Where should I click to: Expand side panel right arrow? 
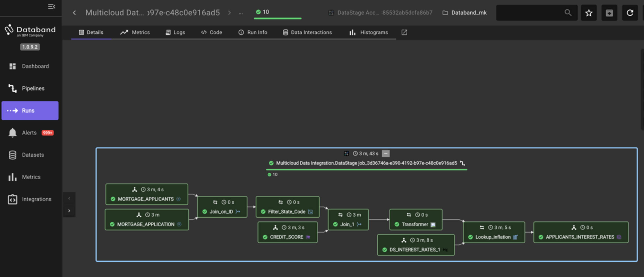(x=69, y=211)
